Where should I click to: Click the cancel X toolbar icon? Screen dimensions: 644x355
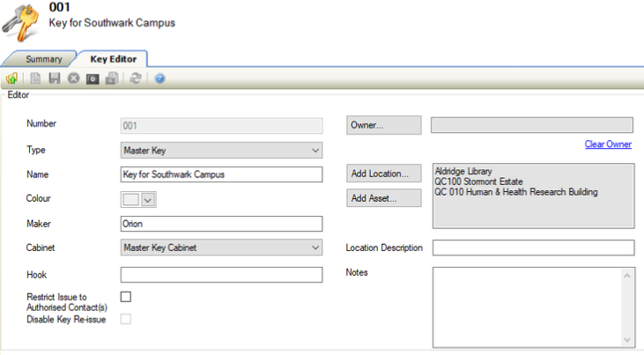pos(73,78)
